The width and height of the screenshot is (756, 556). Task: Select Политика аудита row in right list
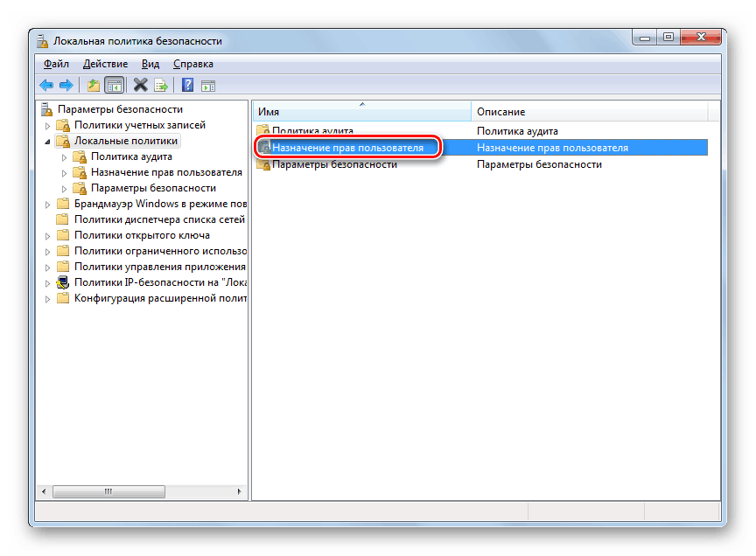(480, 130)
